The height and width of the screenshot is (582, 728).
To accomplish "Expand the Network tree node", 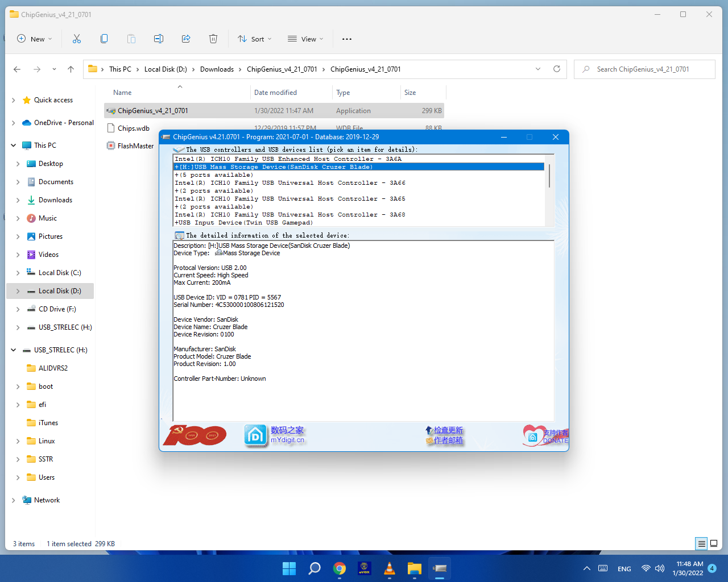I will pos(13,500).
